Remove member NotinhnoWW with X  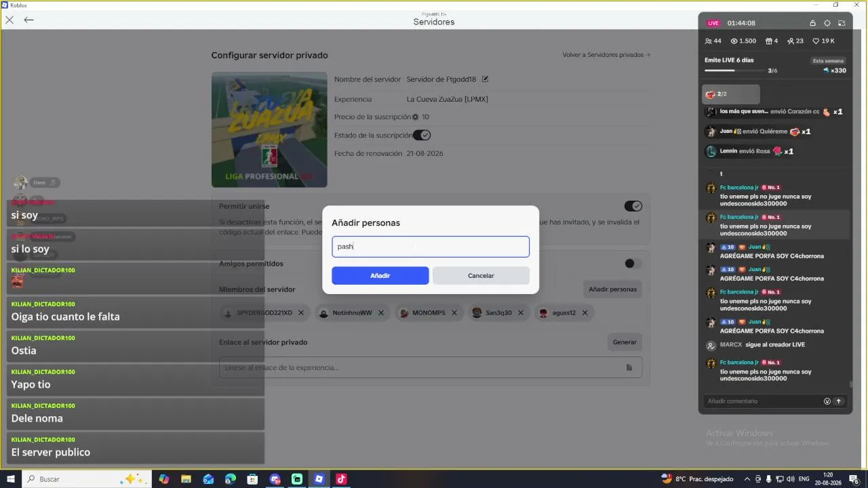381,312
